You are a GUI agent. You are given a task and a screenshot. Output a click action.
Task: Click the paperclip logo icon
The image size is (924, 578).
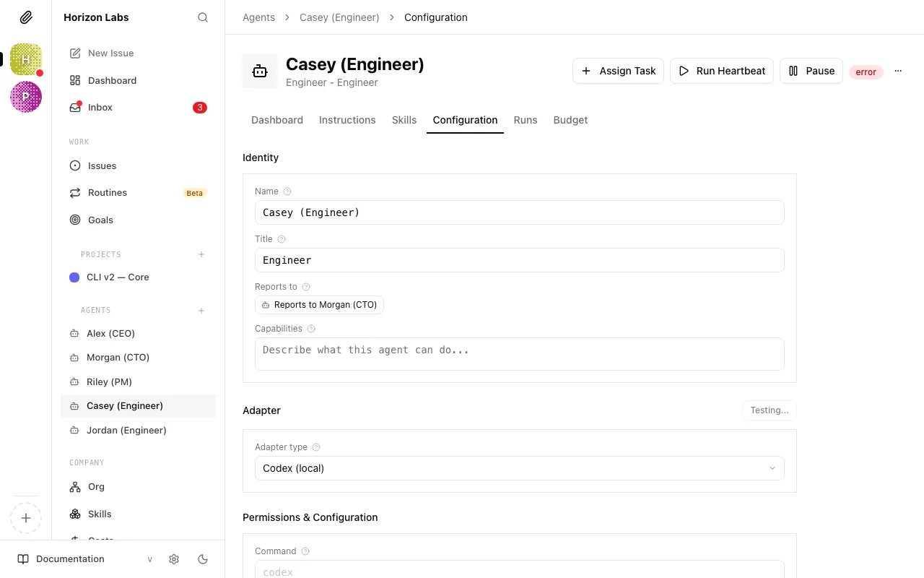(26, 17)
